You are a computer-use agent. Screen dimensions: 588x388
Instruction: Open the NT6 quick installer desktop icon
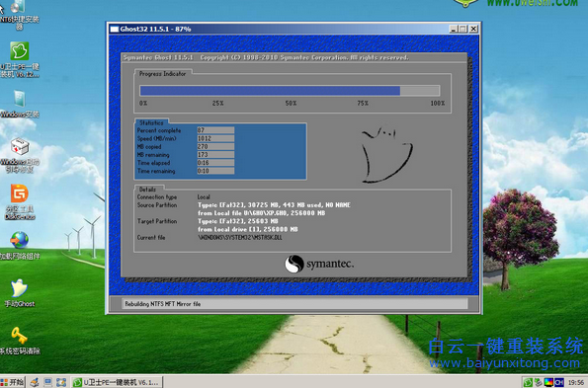pos(19,14)
